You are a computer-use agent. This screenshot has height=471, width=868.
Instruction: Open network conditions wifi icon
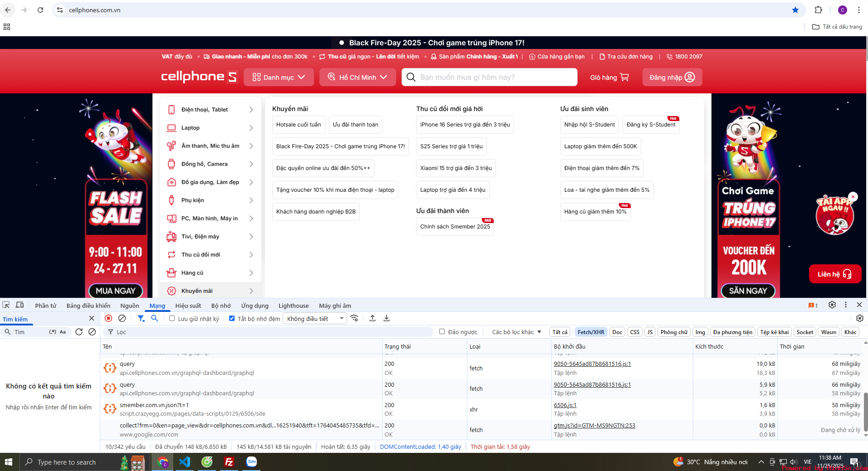[354, 318]
